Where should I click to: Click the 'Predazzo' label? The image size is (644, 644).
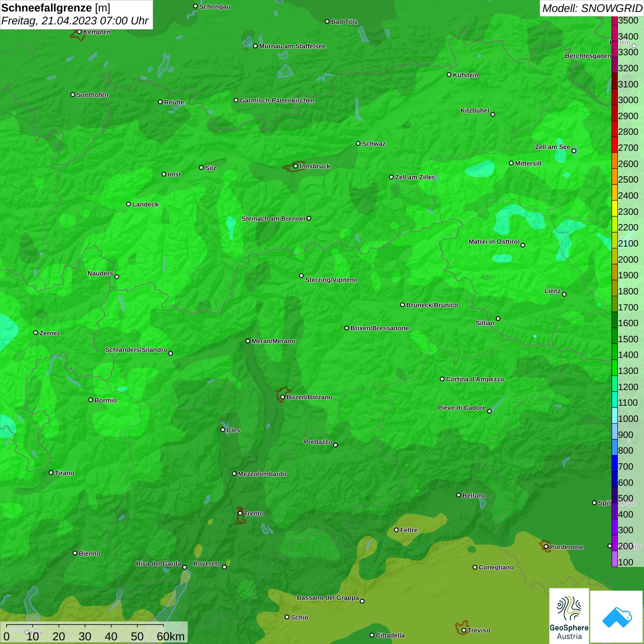318,442
